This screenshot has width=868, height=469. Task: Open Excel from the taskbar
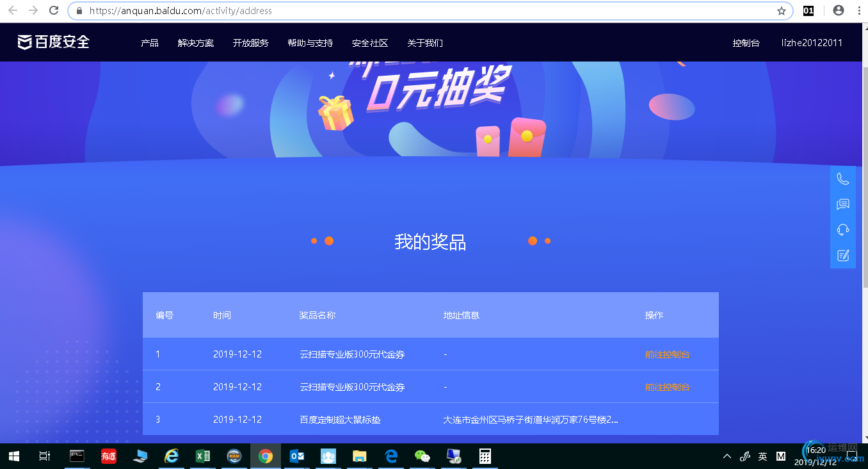point(202,456)
